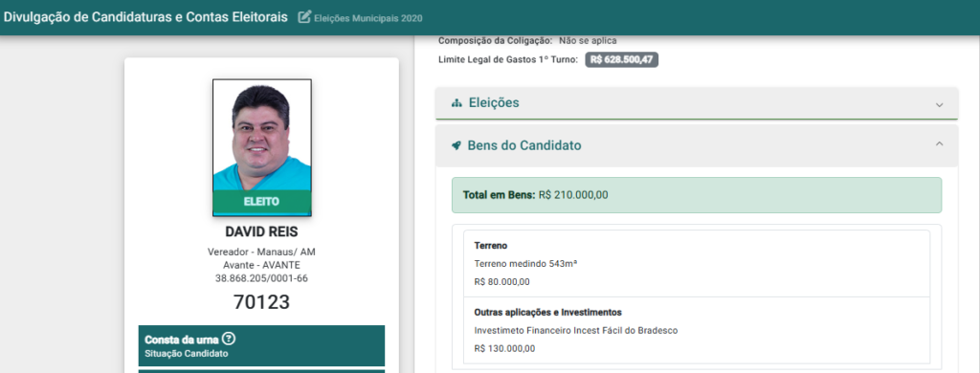
Task: Click the CNPJ number 38.868.205/0001-66
Action: pos(261,278)
